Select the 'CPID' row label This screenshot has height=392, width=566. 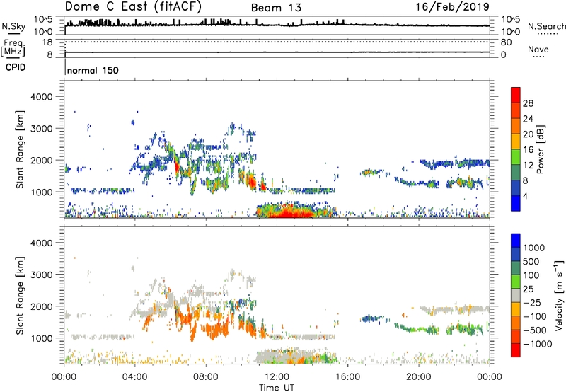point(16,67)
